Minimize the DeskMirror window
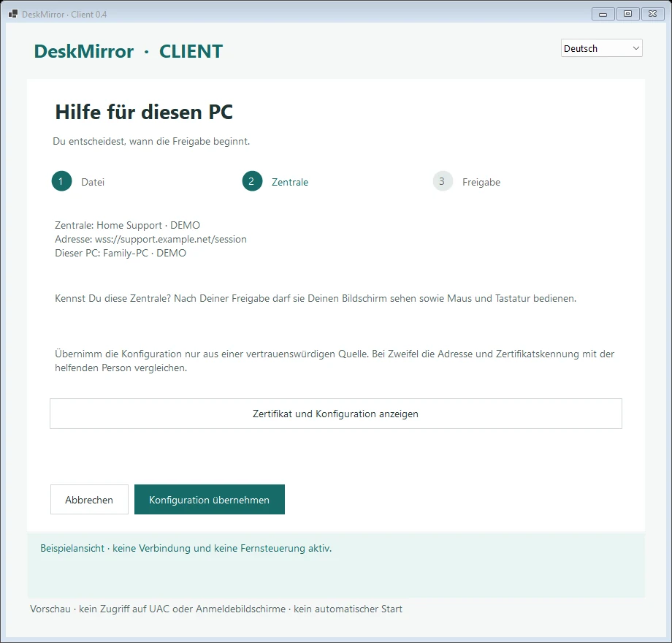 (x=603, y=14)
